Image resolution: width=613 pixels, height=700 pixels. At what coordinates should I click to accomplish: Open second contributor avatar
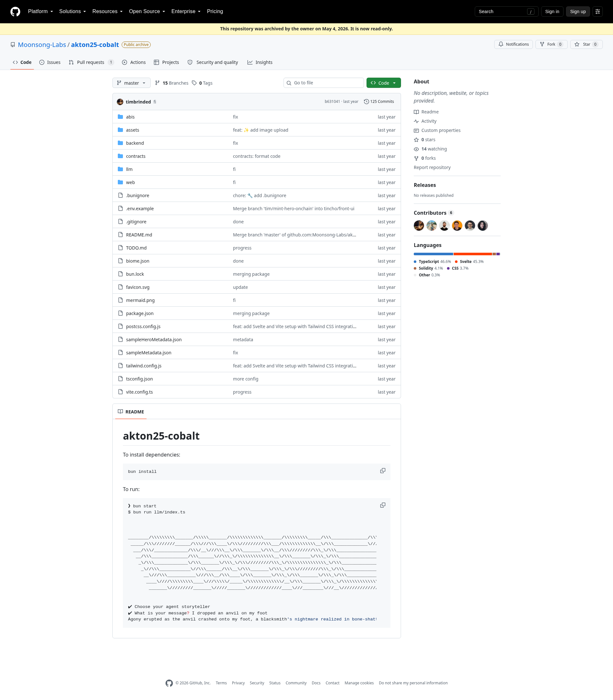432,225
